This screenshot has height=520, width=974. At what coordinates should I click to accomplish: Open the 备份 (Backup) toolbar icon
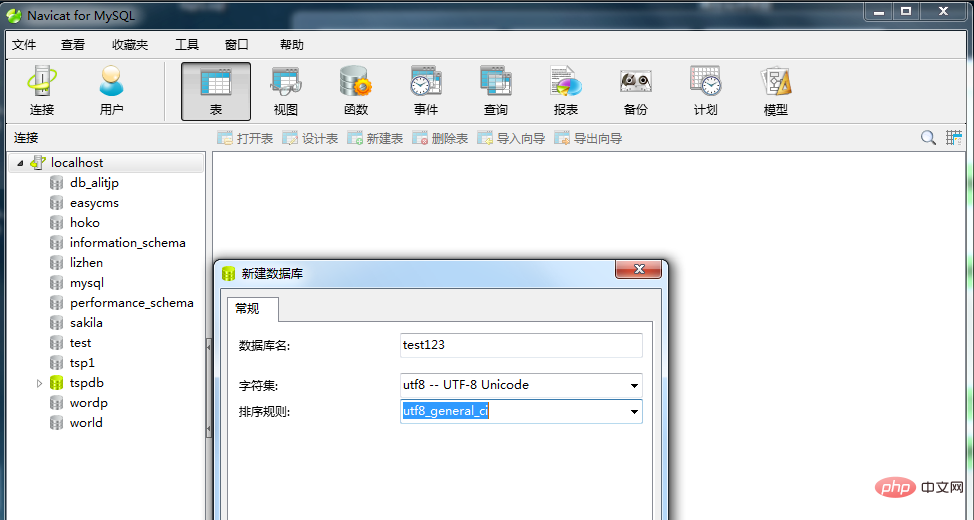click(635, 91)
